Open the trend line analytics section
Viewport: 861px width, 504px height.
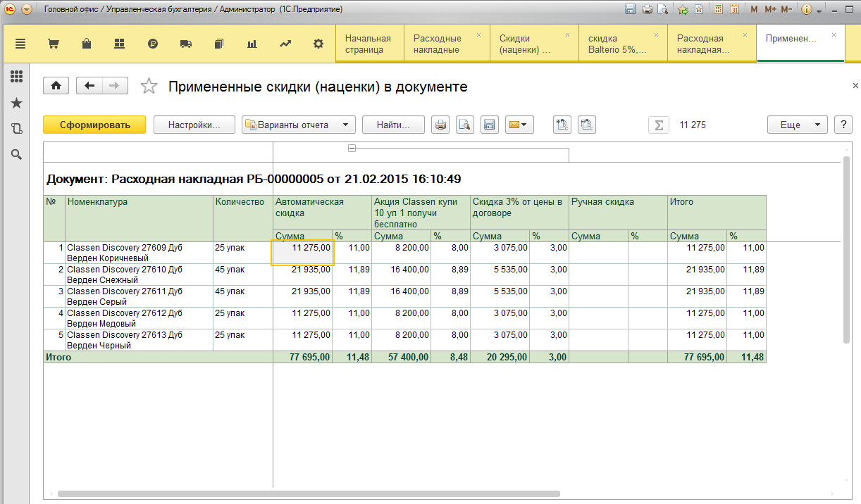(x=285, y=44)
